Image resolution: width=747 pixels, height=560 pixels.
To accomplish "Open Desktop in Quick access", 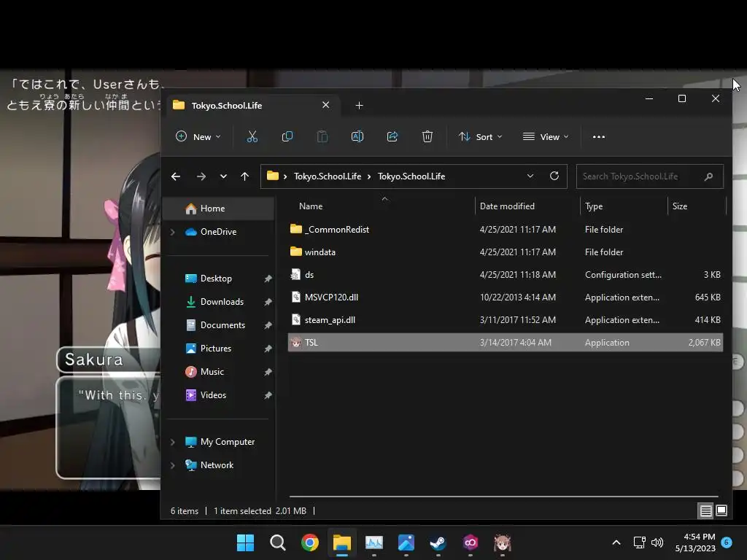I will pos(216,279).
